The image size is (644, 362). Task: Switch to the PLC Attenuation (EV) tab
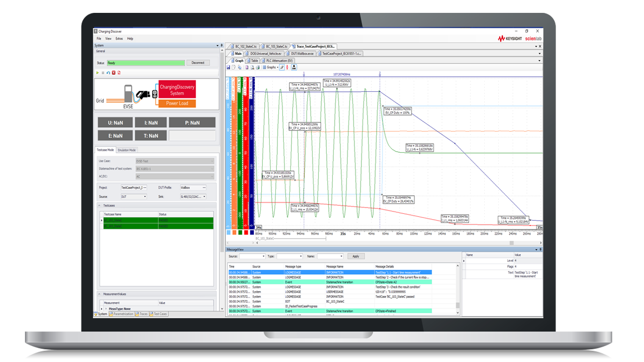(x=279, y=60)
